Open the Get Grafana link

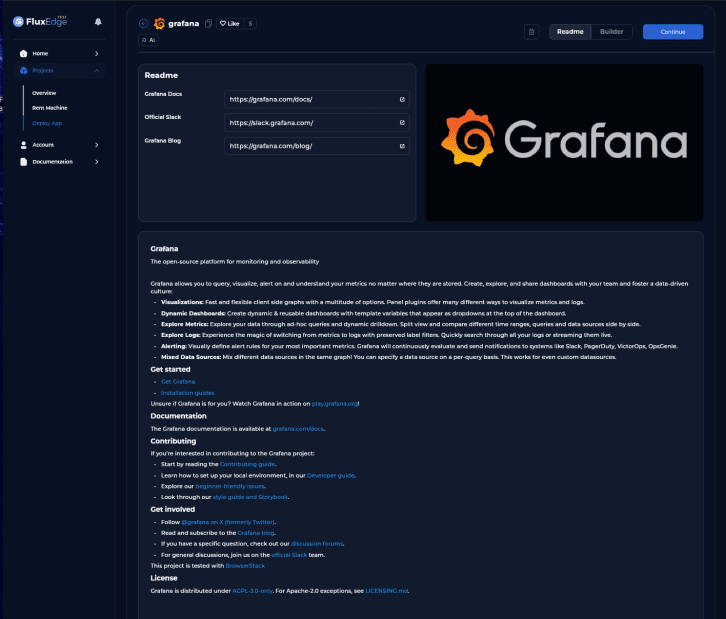(178, 382)
